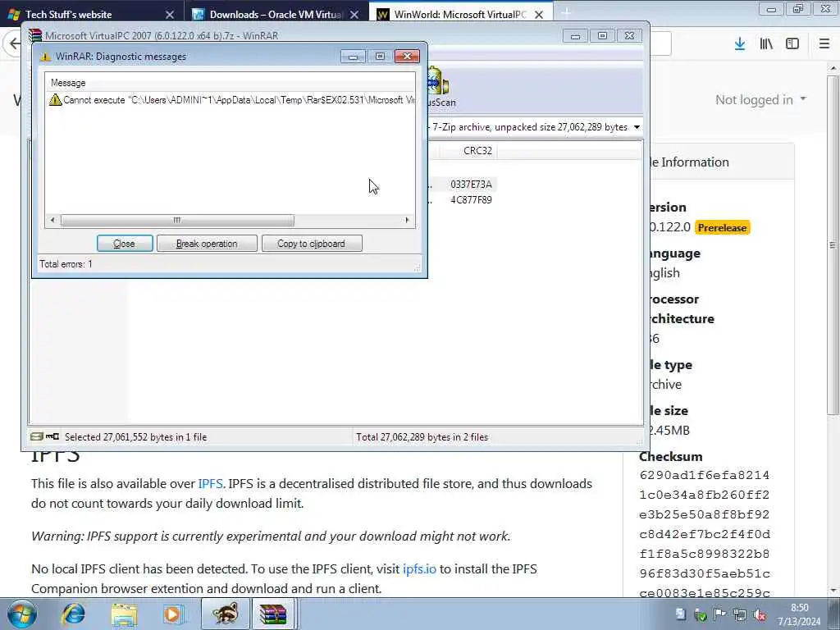The width and height of the screenshot is (840, 630).
Task: Toggle the browser sidebar icon
Action: pos(792,44)
